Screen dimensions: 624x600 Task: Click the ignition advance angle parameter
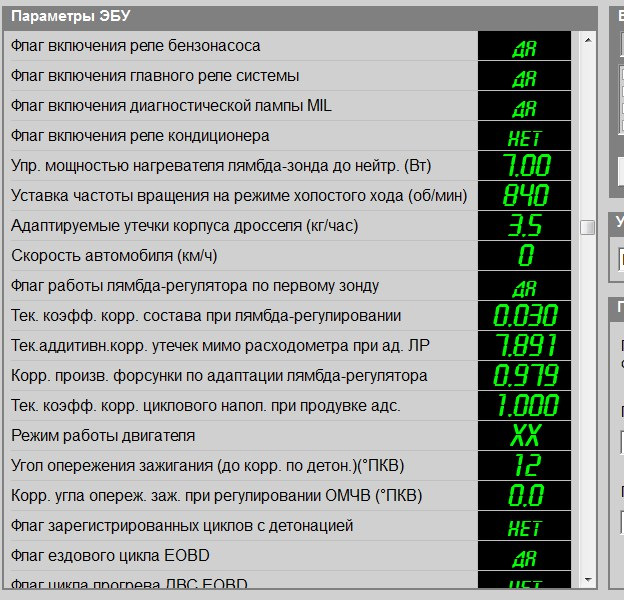(240, 466)
